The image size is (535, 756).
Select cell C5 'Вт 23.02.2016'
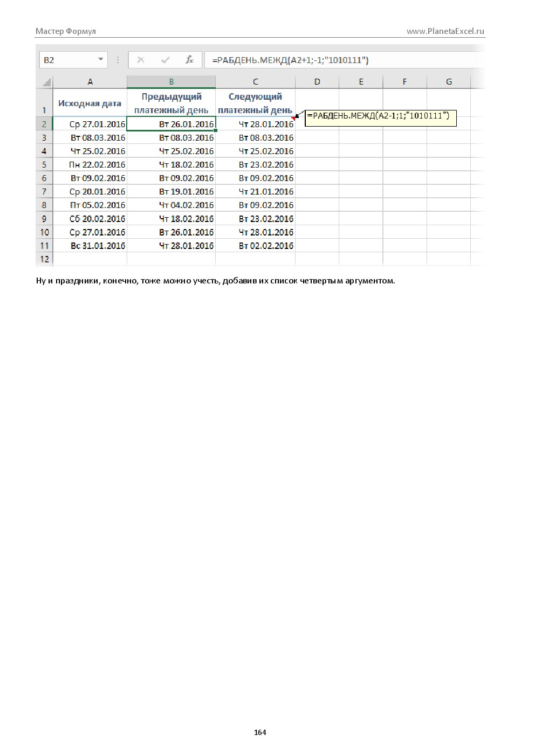(255, 164)
